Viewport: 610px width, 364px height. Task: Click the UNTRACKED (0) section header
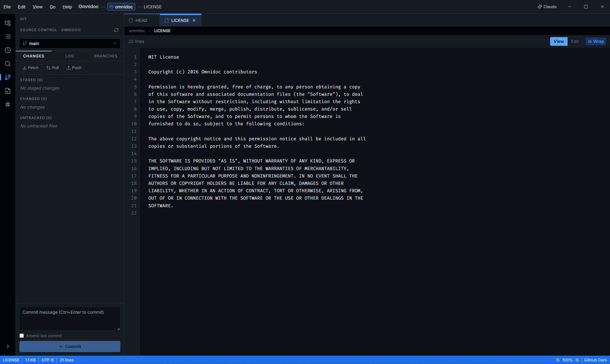36,118
